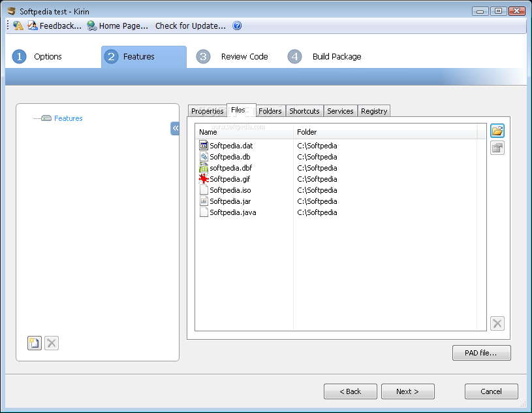Viewport: 532px width, 413px height.
Task: Click the Name column header
Action: point(244,132)
